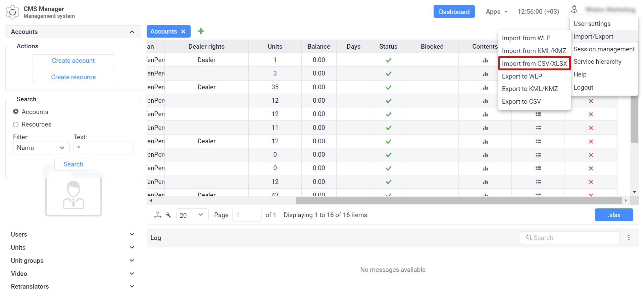
Task: Click the CMS Manager logo icon
Action: click(x=12, y=12)
